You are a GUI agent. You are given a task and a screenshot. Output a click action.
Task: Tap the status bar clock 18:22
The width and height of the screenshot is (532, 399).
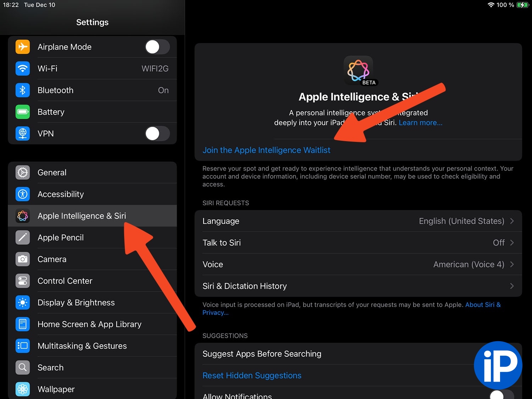pos(11,5)
